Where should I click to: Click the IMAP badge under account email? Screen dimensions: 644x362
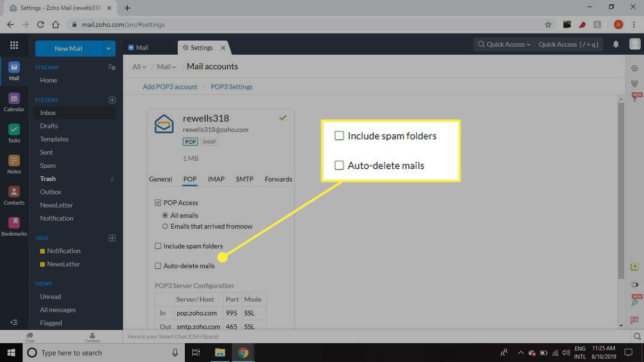[x=209, y=142]
